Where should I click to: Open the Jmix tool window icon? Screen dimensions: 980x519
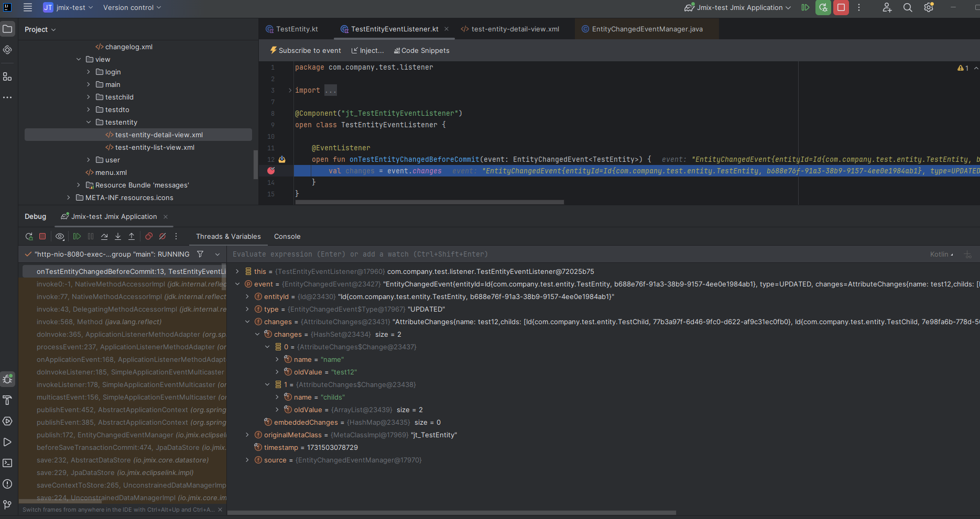(x=7, y=50)
